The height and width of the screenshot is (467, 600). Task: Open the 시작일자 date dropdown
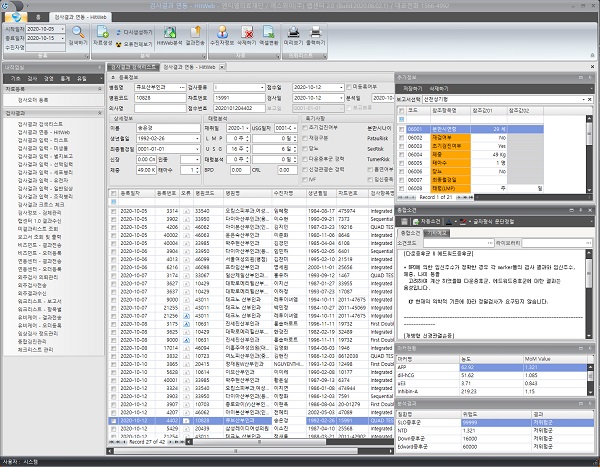(x=63, y=29)
